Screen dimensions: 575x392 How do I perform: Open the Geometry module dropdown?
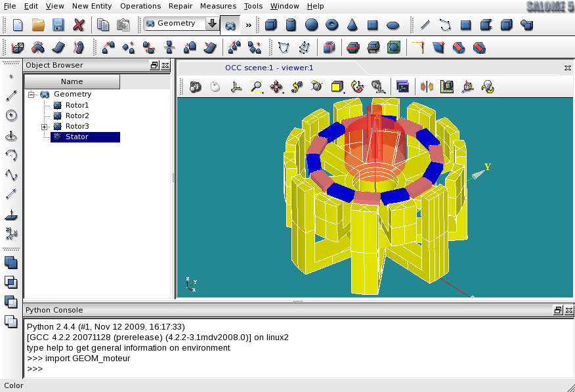click(212, 24)
